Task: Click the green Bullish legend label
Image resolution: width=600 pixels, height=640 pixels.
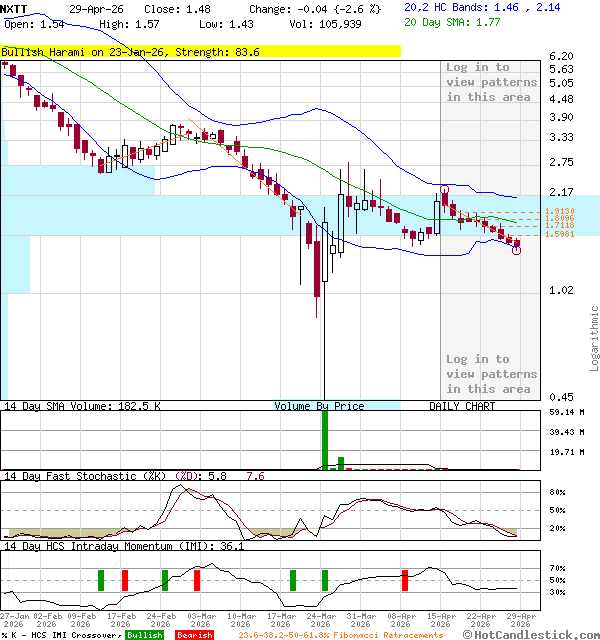Action: (x=145, y=635)
